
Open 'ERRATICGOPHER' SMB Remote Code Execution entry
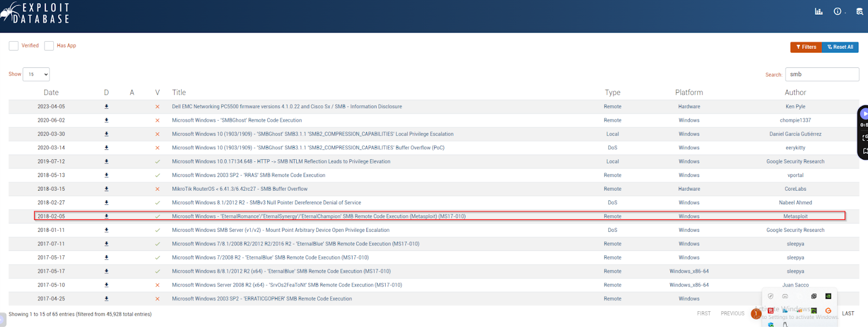[262, 299]
